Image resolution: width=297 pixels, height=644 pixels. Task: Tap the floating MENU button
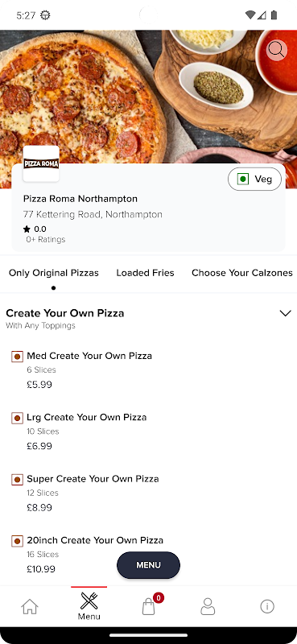148,565
